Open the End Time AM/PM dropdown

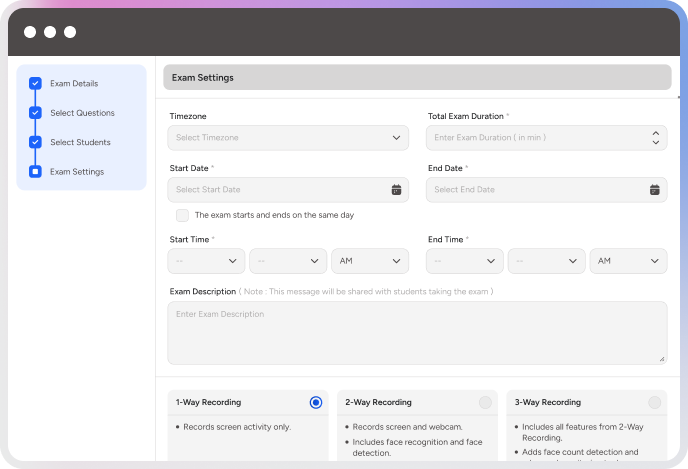click(628, 261)
